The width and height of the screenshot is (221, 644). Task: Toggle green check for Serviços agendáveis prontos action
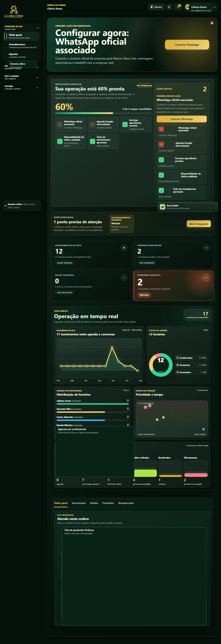161,159
